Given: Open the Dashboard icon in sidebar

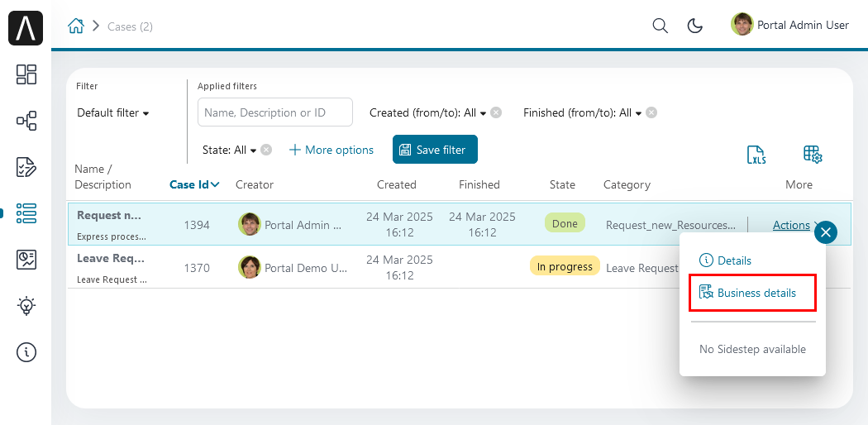Looking at the screenshot, I should point(26,74).
